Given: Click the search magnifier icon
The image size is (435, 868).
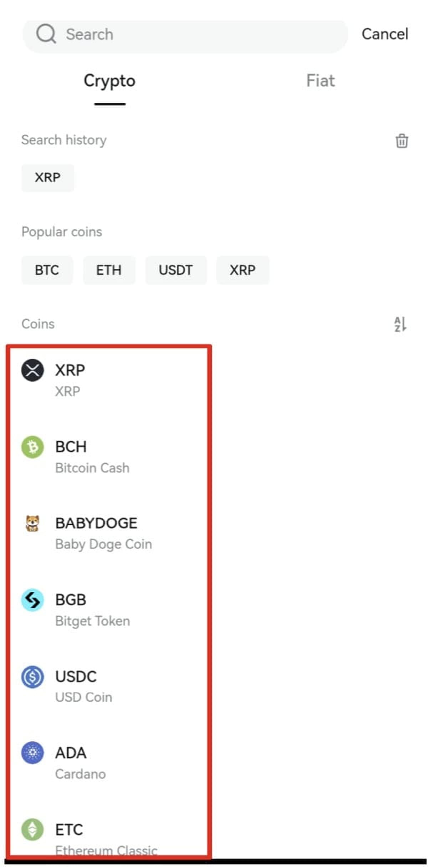Looking at the screenshot, I should tap(46, 34).
